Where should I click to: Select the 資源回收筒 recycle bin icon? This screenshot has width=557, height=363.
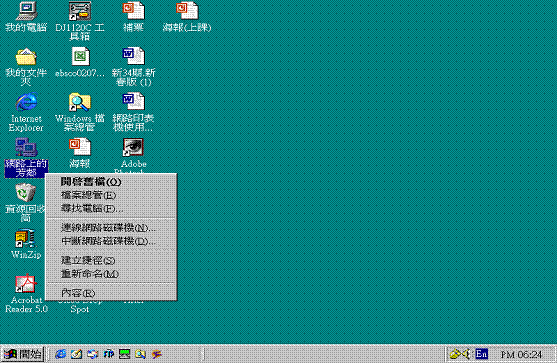(26, 193)
